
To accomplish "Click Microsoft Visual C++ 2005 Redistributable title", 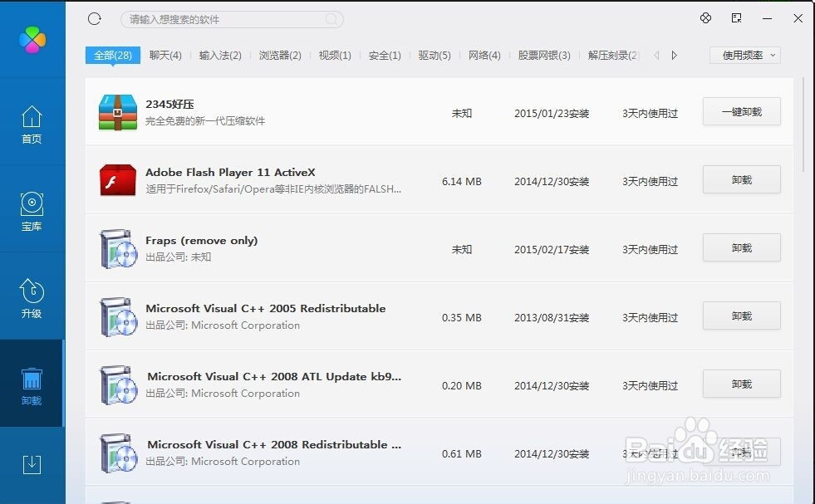I will tap(266, 308).
